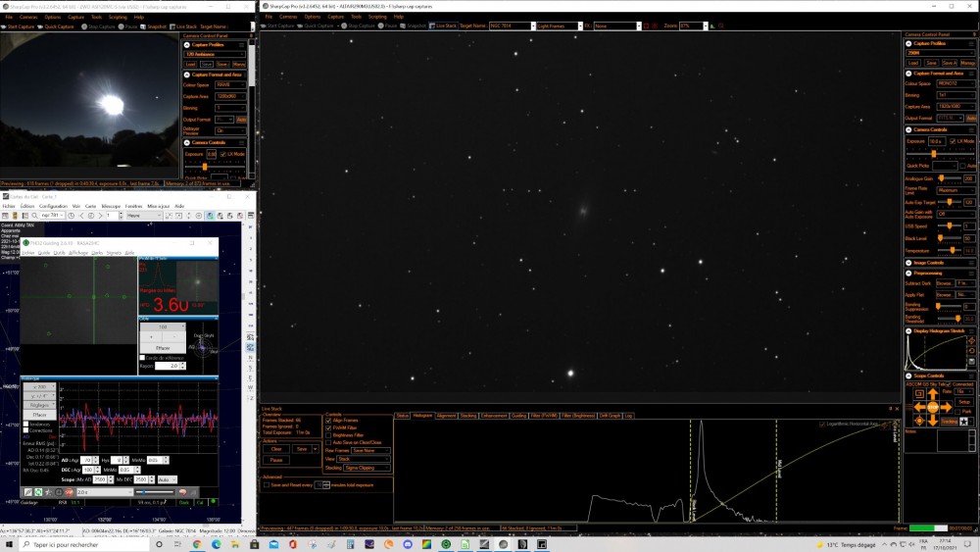Click PHD2 loop exposures icon

[38, 492]
